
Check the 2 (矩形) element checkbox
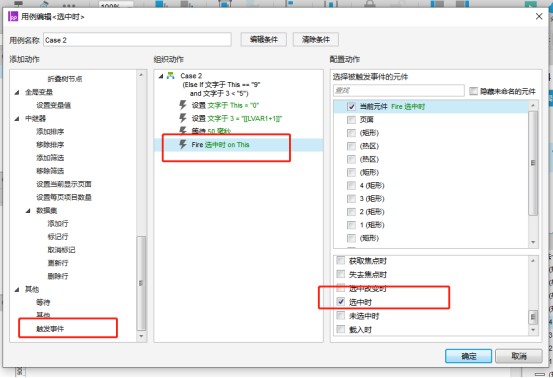pyautogui.click(x=351, y=212)
